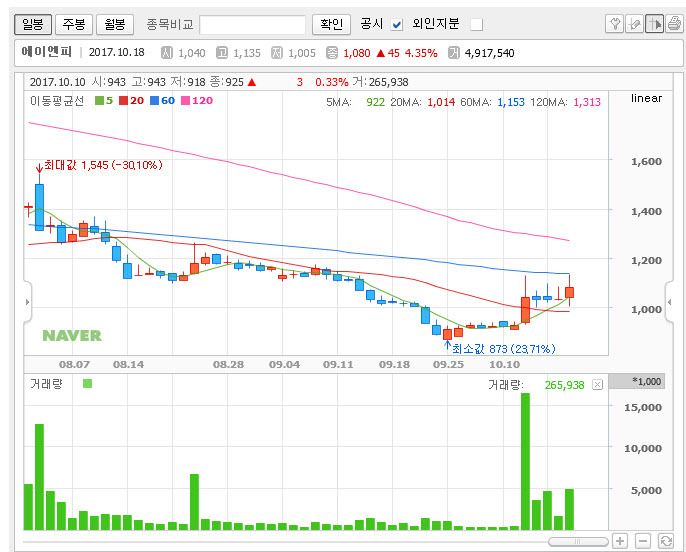Click the opening price 시 icon
Screen dimensions: 686x552
coord(167,53)
